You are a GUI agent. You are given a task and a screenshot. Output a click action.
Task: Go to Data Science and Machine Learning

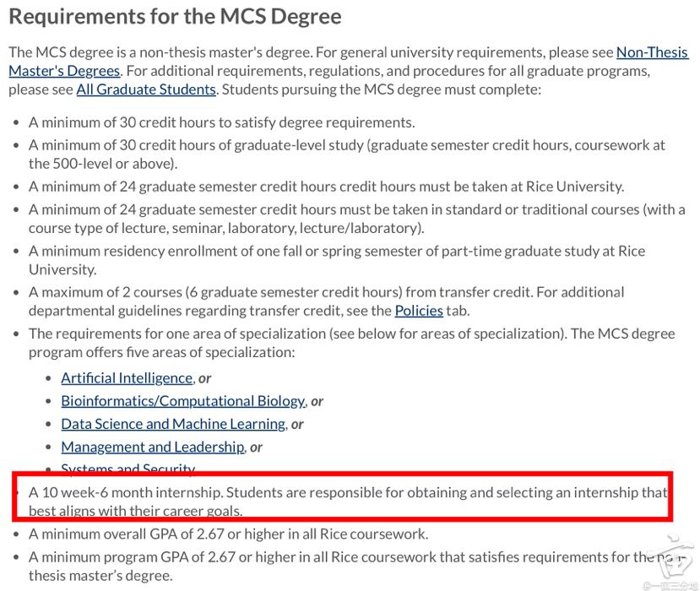172,424
